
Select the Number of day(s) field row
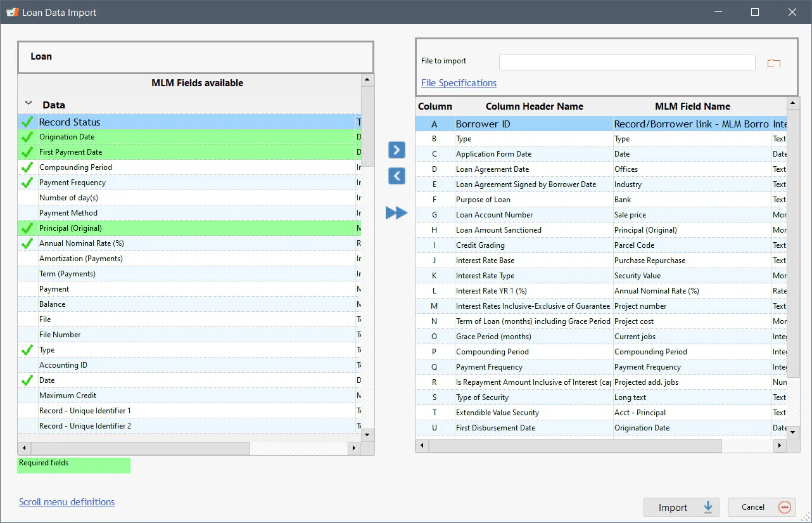coord(189,198)
